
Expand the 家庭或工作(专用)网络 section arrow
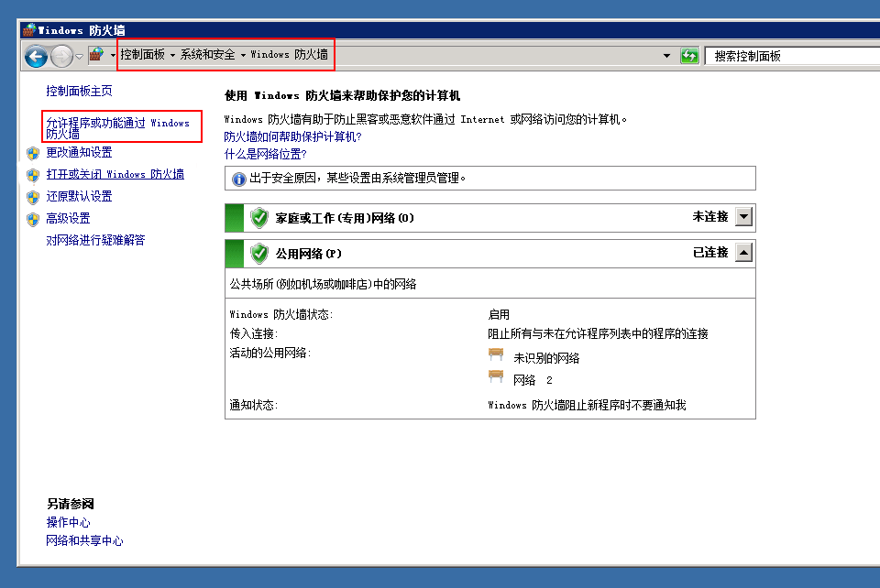743,217
